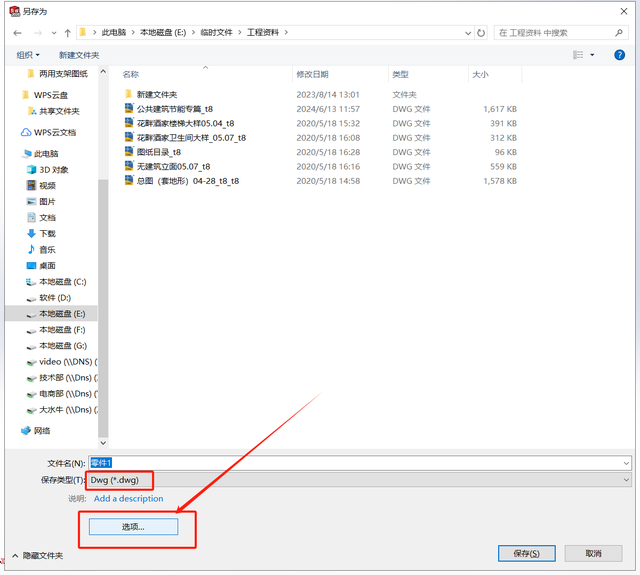Click 此电脑 in the address breadcrumb

coord(114,33)
